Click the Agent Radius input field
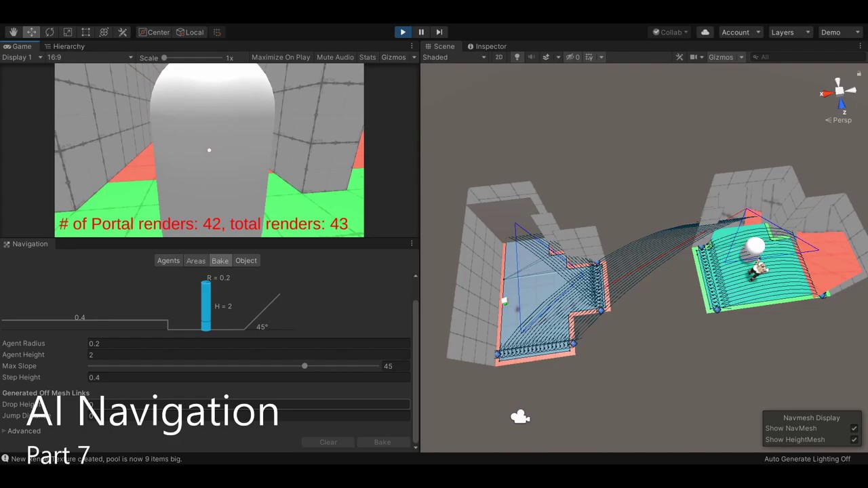This screenshot has width=868, height=488. tap(249, 344)
